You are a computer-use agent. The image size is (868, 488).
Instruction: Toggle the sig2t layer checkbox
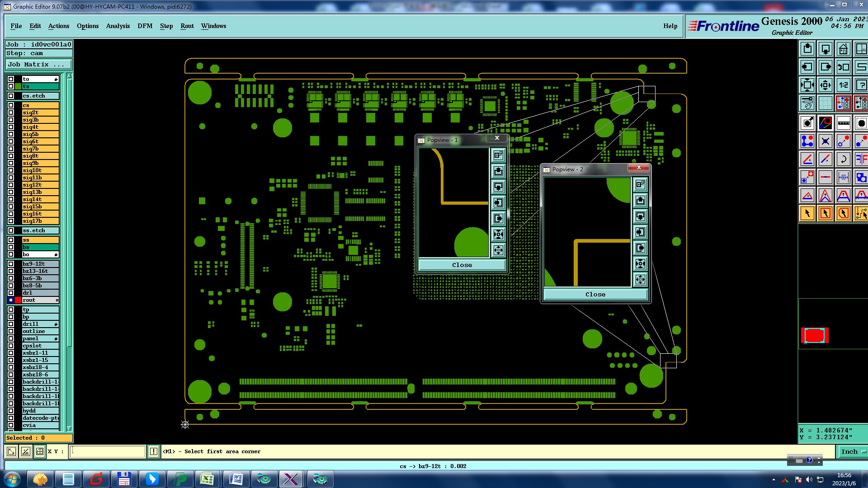[x=11, y=113]
